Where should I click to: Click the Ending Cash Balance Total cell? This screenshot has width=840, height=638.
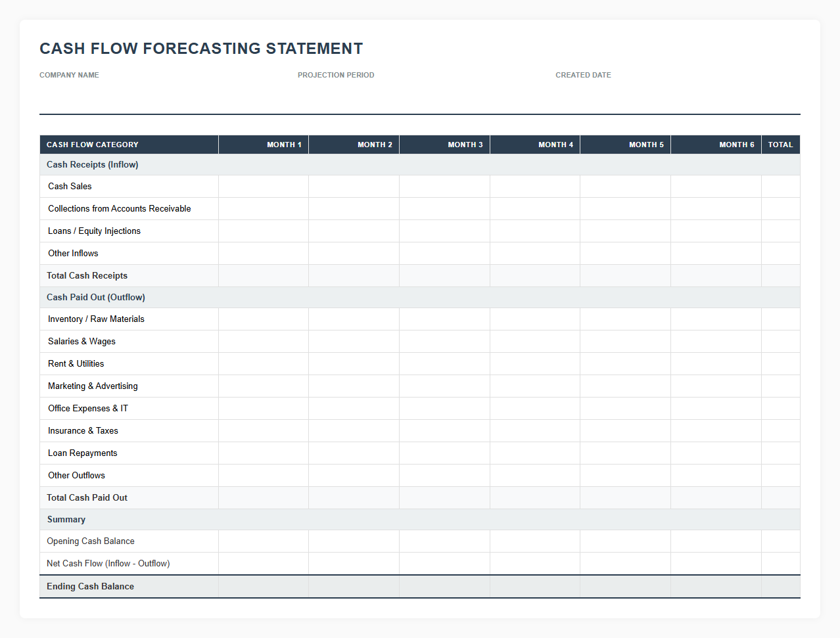coord(781,587)
